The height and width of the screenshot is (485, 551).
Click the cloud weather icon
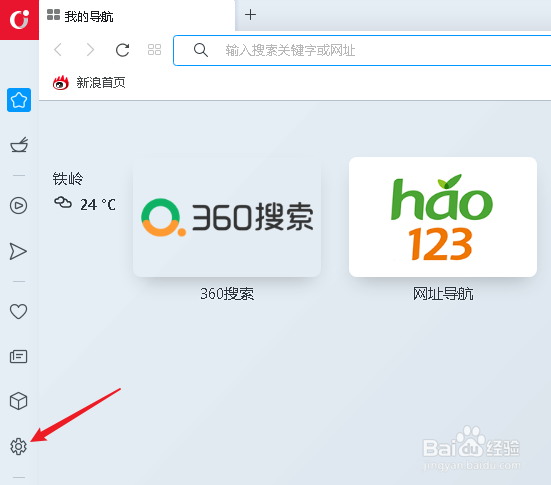(x=63, y=203)
